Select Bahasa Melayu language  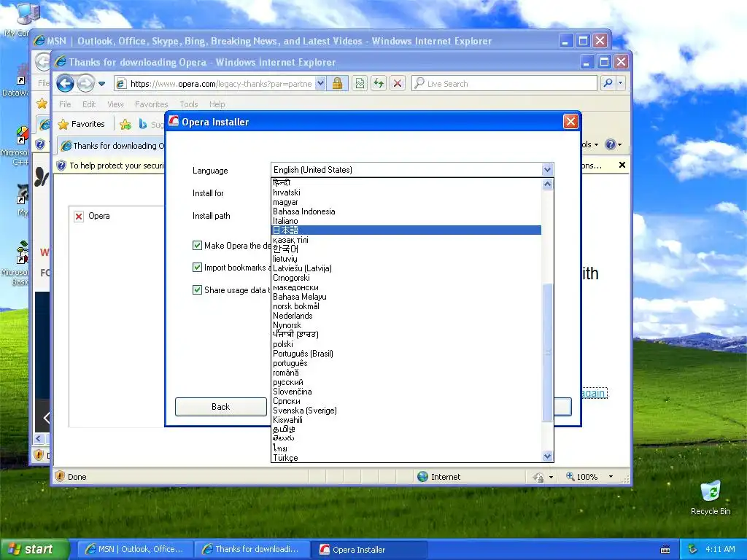406,297
